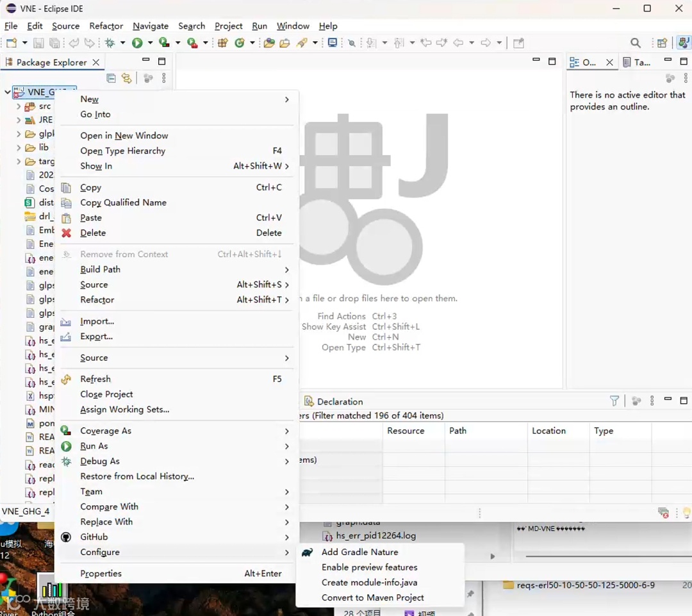Click the Open Perspective toolbar icon
Screen dimensions: 692x616
[x=662, y=43]
